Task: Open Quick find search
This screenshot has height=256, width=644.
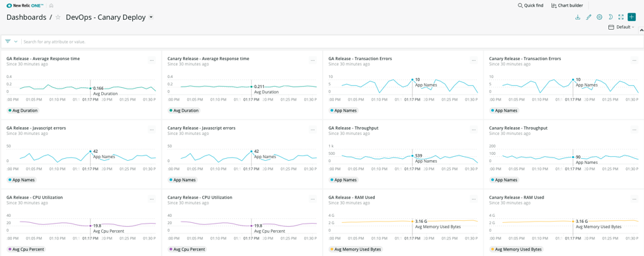Action: 530,5
